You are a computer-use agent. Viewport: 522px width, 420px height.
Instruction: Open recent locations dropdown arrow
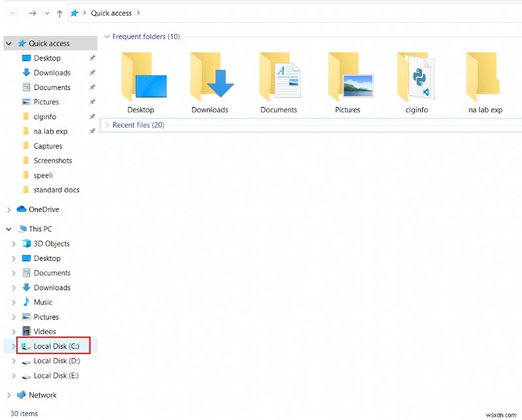tap(47, 13)
